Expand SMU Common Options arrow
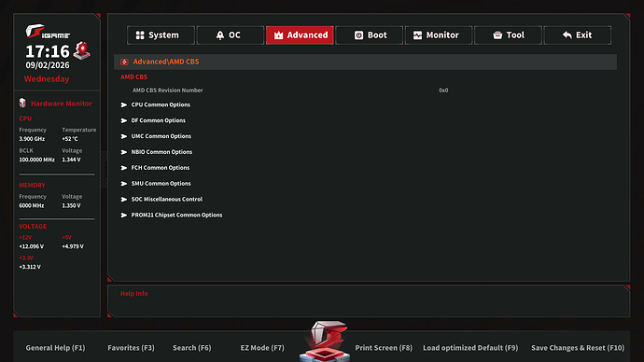644x362 pixels. [123, 184]
